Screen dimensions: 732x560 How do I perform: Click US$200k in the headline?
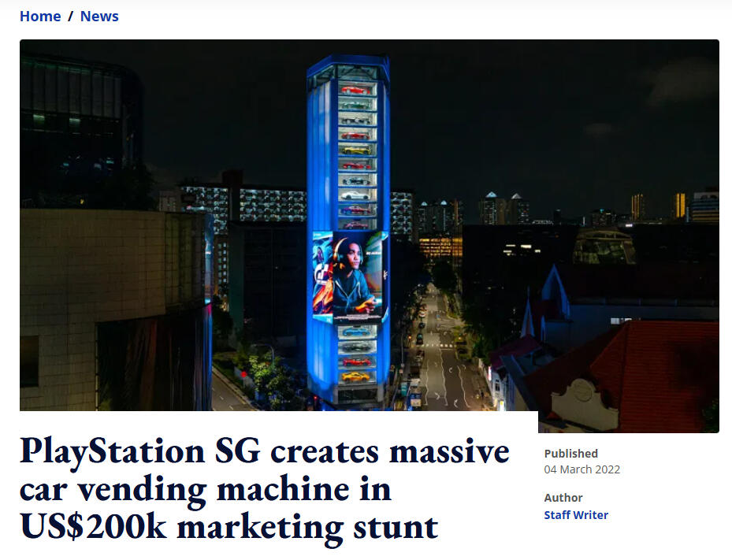(94, 526)
